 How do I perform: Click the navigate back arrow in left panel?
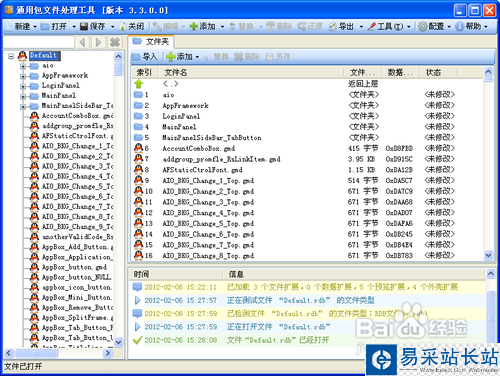[82, 42]
